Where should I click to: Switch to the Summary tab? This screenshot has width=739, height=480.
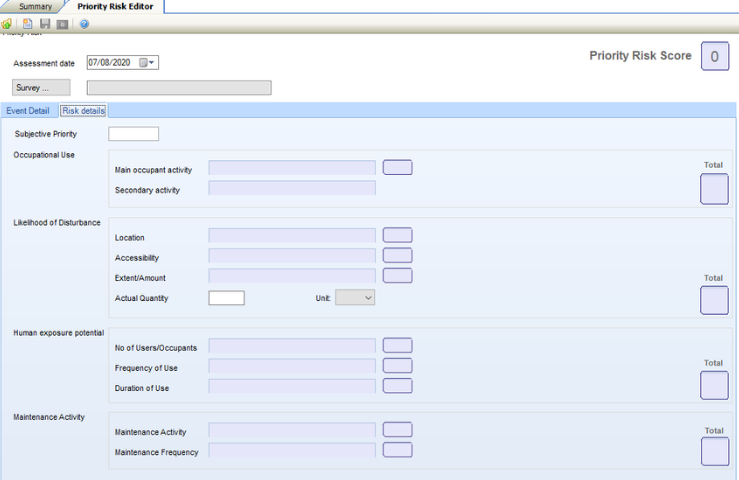[x=35, y=6]
